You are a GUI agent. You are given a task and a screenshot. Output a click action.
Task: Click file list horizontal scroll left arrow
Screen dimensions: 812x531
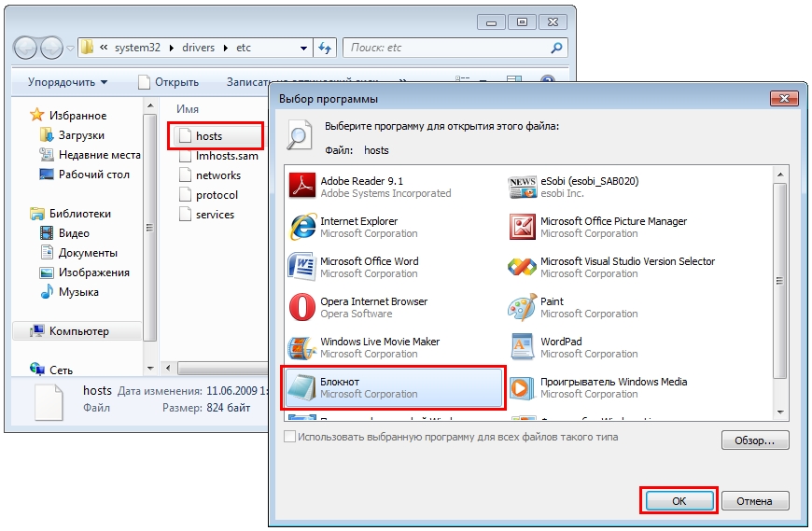(x=168, y=368)
